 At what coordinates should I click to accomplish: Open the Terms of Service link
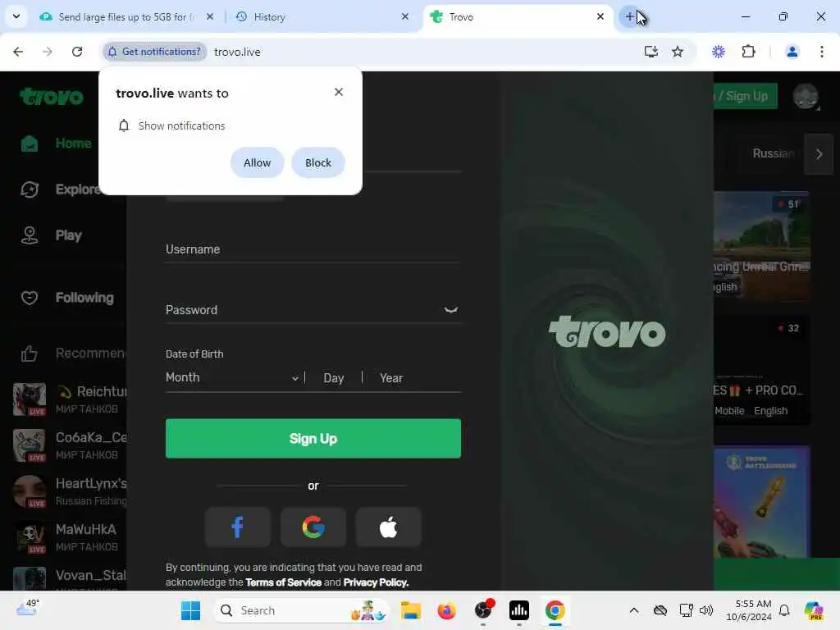pos(283,582)
